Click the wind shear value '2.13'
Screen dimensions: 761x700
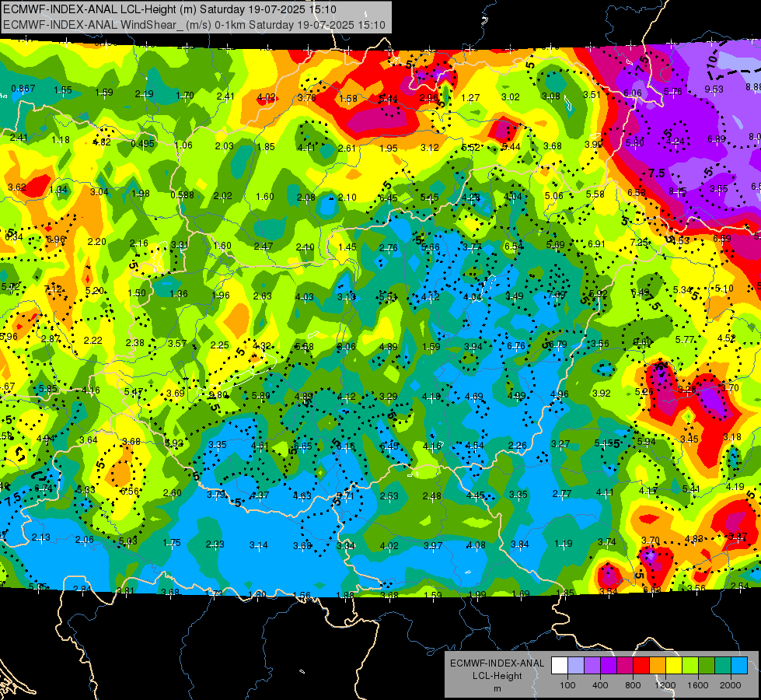tap(40, 537)
